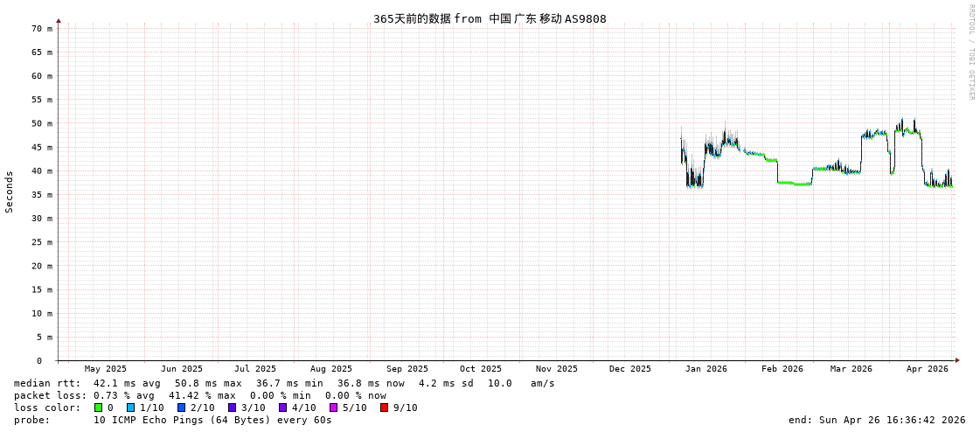Click the RRDTOOL / TOBI OETIKER watermark
Screen dimensions: 980x432
coord(970,52)
